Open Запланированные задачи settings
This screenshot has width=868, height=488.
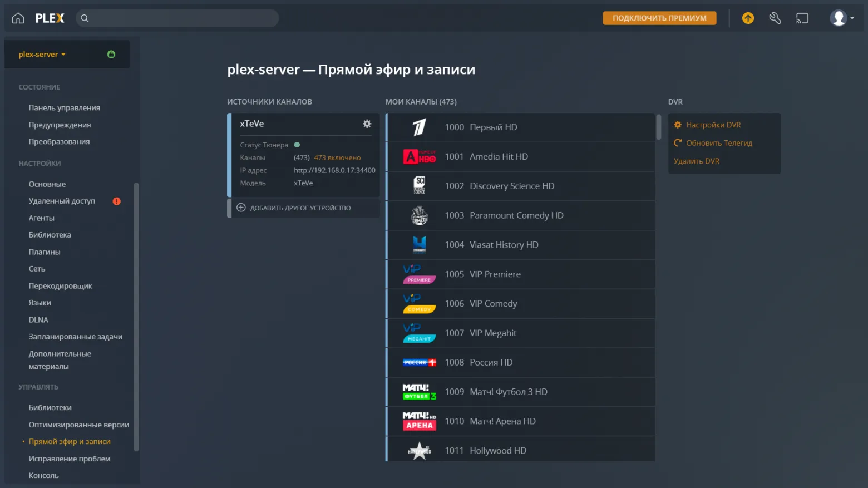click(x=76, y=337)
